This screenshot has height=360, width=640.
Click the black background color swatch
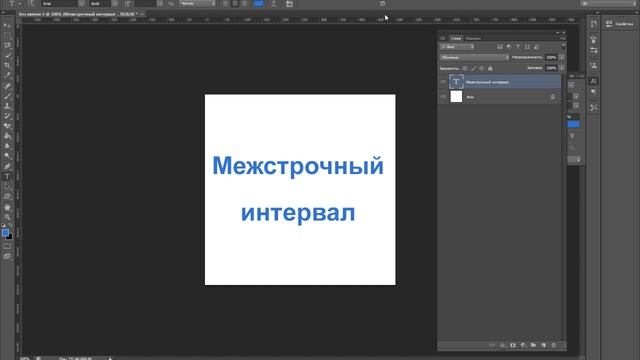click(10, 237)
